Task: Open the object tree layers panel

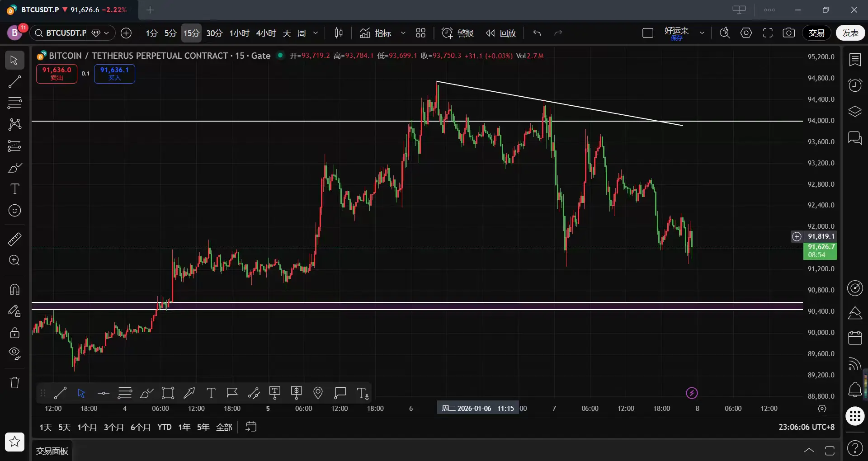Action: [x=855, y=111]
